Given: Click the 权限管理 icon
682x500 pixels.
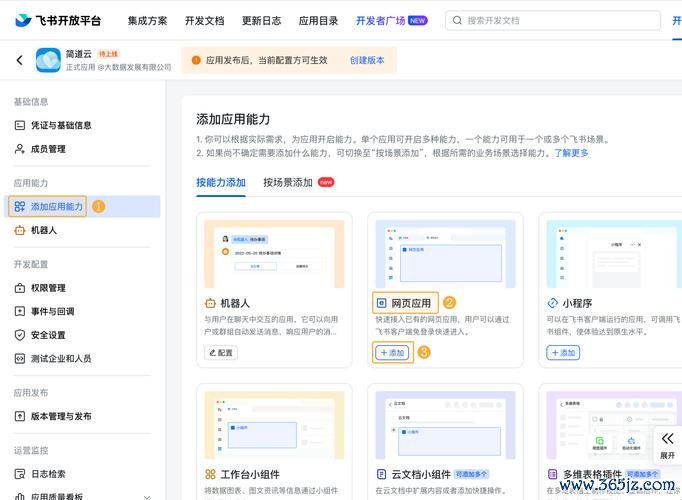Looking at the screenshot, I should pos(20,288).
